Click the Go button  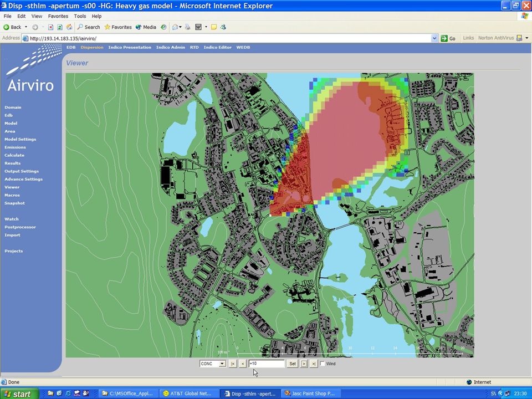point(448,38)
